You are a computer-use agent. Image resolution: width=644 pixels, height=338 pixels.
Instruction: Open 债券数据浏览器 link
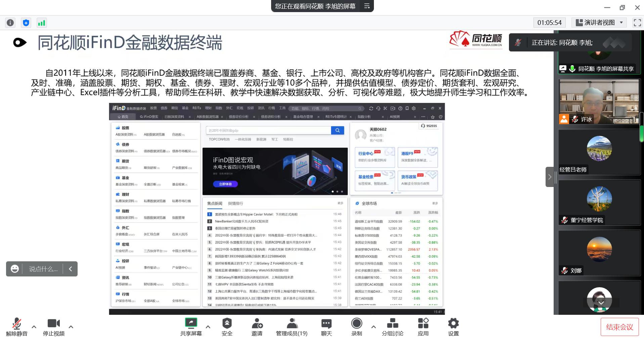click(156, 151)
